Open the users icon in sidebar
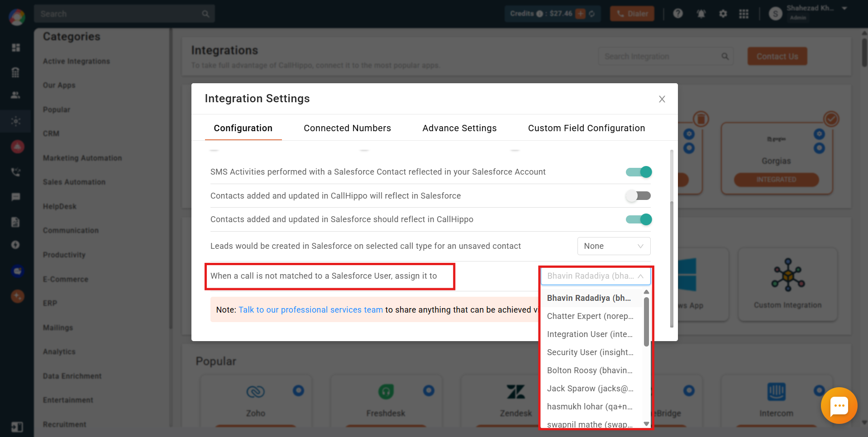This screenshot has height=437, width=868. pyautogui.click(x=16, y=95)
